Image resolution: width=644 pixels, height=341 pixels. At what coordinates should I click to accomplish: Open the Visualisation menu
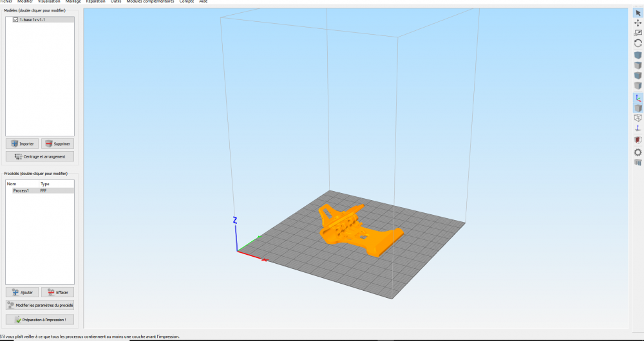pyautogui.click(x=49, y=2)
